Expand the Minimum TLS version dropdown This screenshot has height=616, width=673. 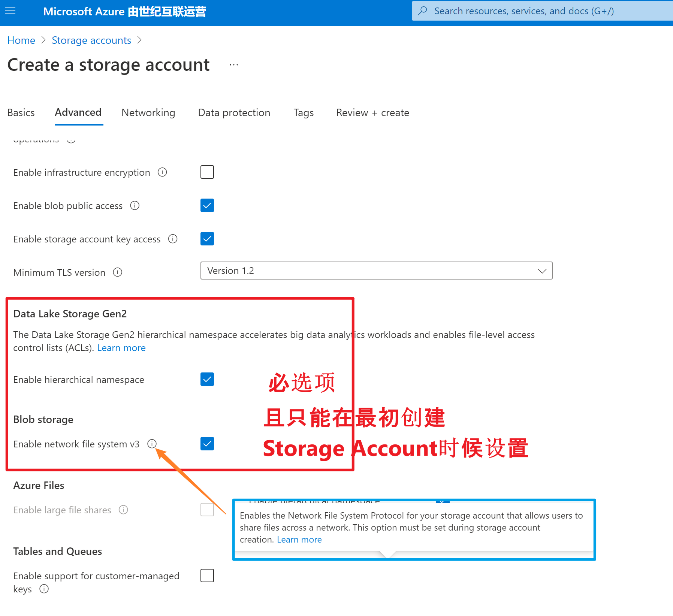(376, 271)
